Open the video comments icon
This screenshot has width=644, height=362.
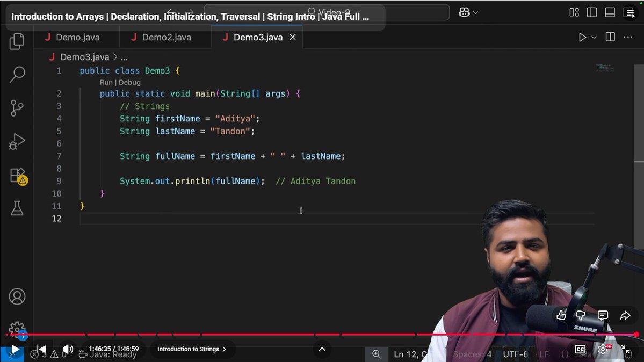pyautogui.click(x=603, y=315)
